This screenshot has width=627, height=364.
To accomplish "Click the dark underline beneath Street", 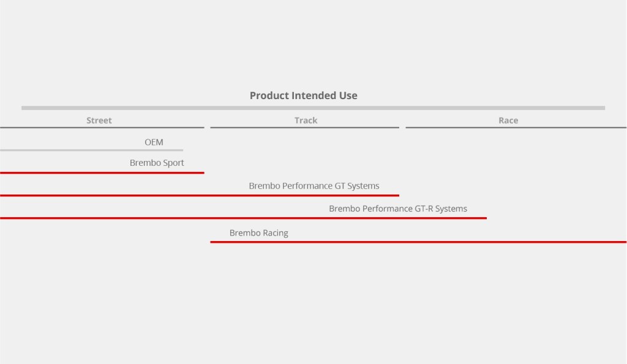I will pyautogui.click(x=102, y=128).
